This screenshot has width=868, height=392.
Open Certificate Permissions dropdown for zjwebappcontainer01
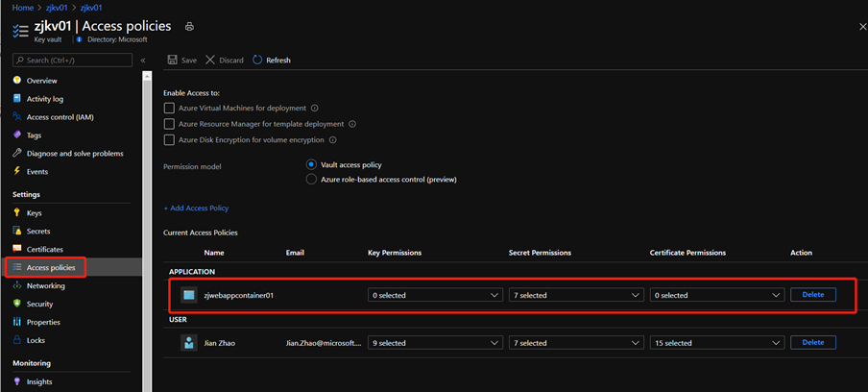pyautogui.click(x=717, y=295)
